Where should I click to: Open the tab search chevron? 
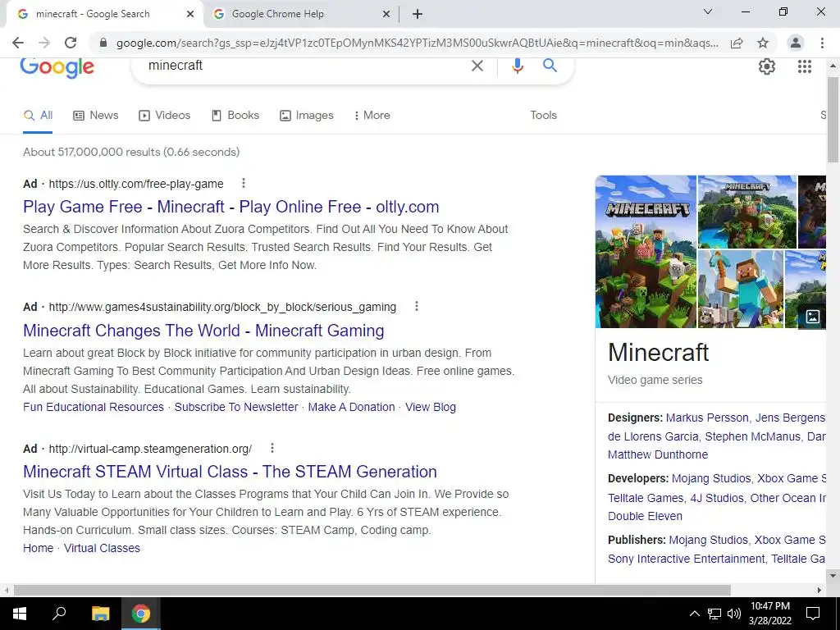[x=708, y=11]
